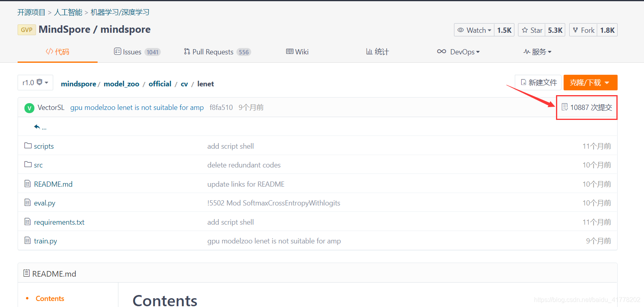
Task: Open the 开源项目 breadcrumb link
Action: 31,12
